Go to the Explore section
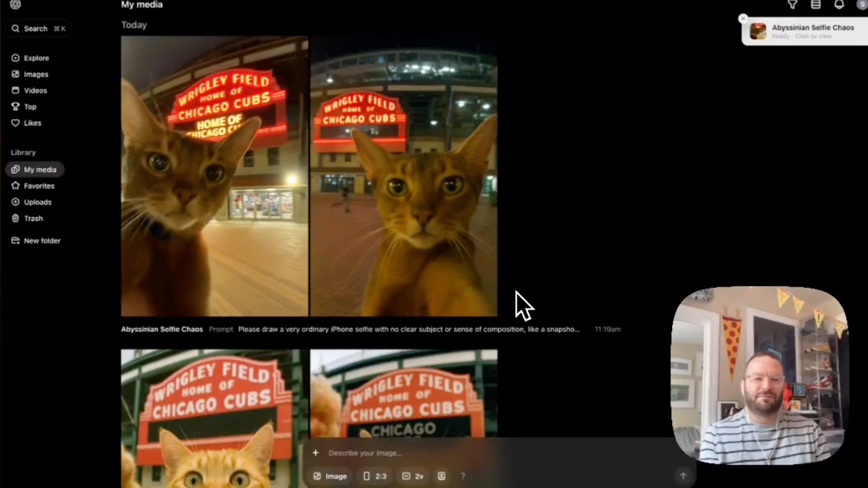 (x=30, y=58)
